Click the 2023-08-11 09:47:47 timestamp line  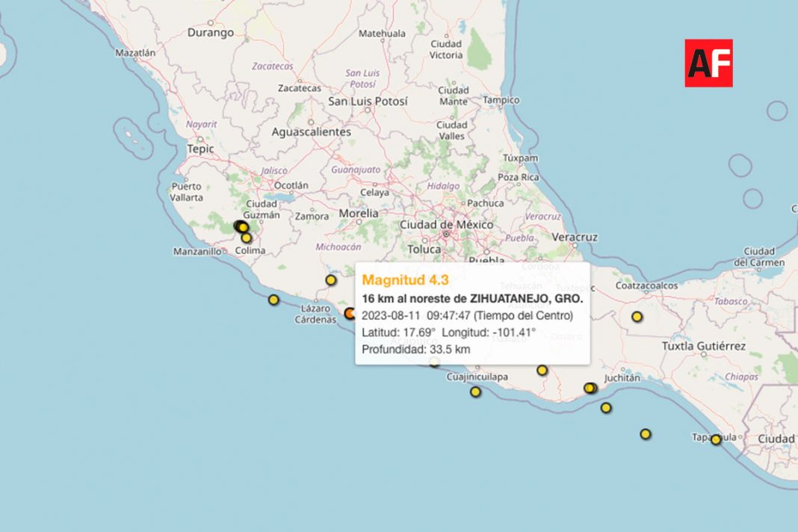(467, 315)
